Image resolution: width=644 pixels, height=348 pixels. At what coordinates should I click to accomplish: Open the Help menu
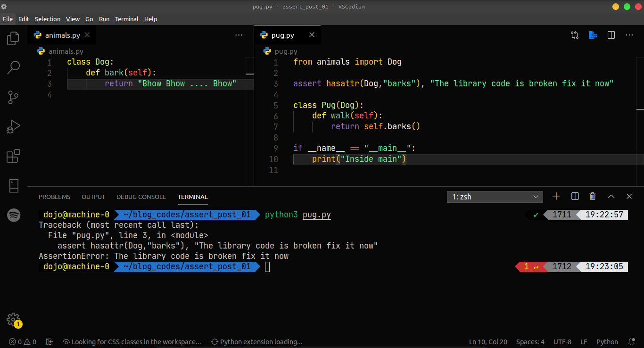click(150, 19)
